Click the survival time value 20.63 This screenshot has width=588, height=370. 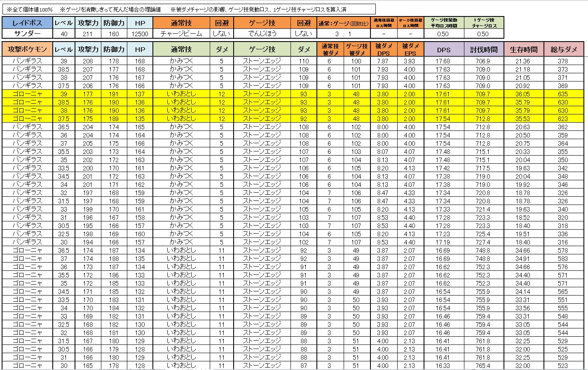pos(523,127)
